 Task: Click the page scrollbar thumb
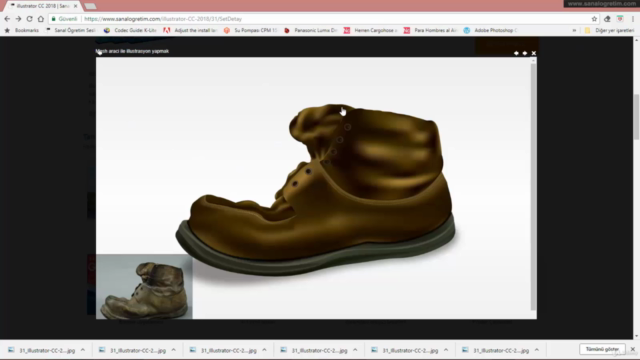pyautogui.click(x=636, y=117)
